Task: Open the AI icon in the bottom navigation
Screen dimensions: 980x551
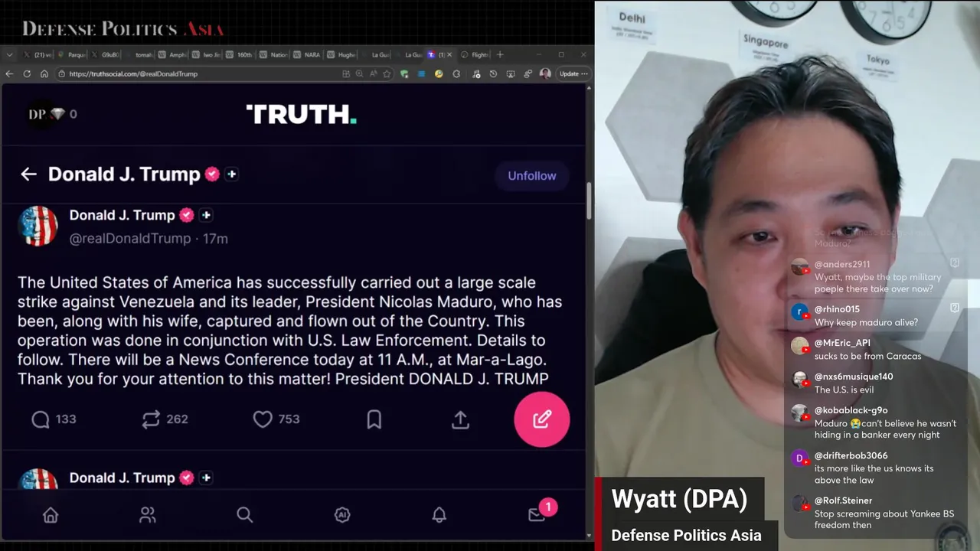Action: [x=342, y=515]
